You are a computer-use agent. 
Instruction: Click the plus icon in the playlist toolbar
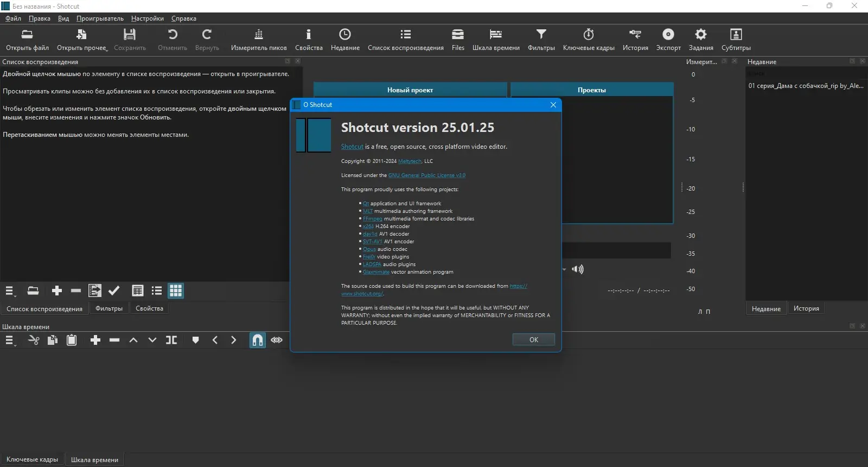click(x=57, y=291)
